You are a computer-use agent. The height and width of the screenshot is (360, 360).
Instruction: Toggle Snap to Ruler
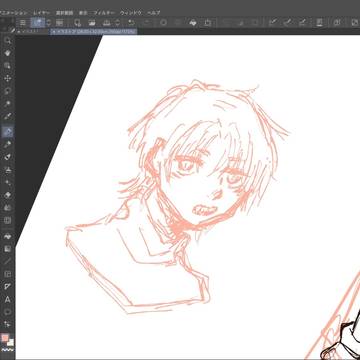[x=273, y=23]
